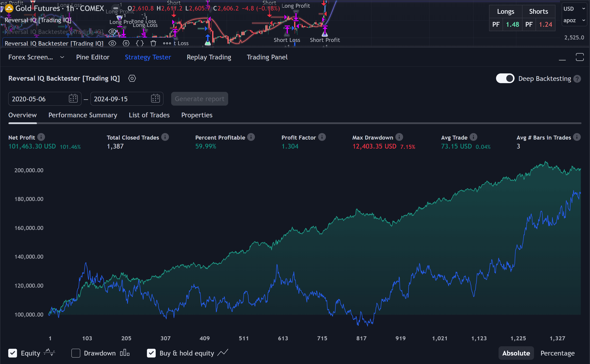Click the Longs PF value 1.48
Viewport: 590px width, 364px height.
[512, 24]
